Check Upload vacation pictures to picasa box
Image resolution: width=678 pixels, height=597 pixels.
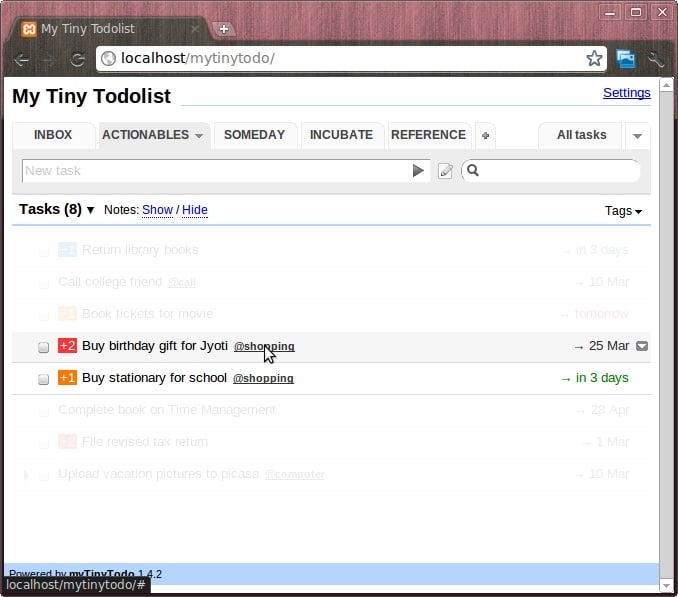pyautogui.click(x=43, y=475)
